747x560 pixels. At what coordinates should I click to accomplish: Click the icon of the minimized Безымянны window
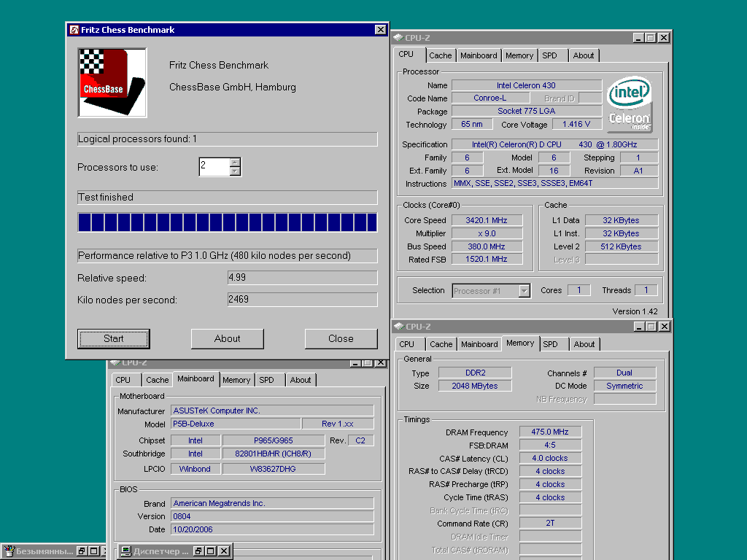9,551
